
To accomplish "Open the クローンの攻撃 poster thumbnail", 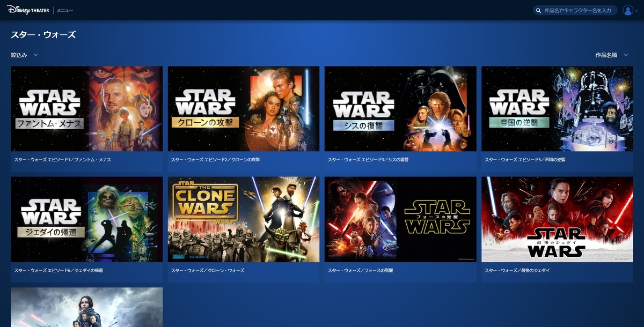I will [x=244, y=109].
